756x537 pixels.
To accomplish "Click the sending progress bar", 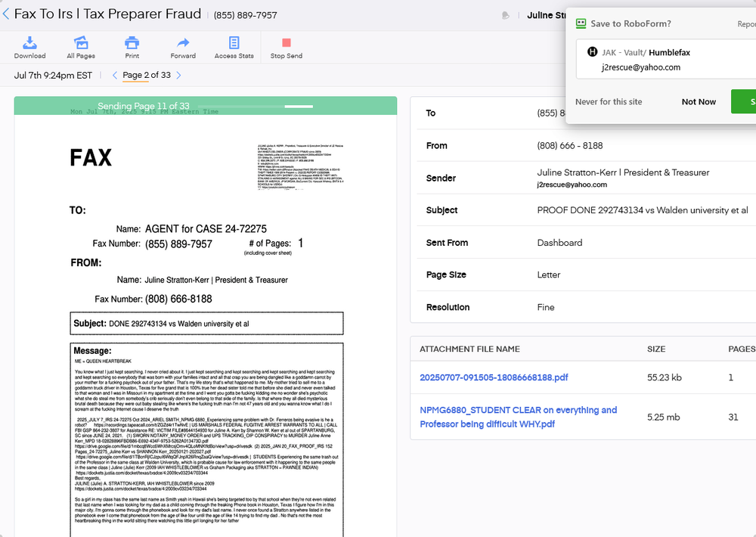I will pos(256,106).
